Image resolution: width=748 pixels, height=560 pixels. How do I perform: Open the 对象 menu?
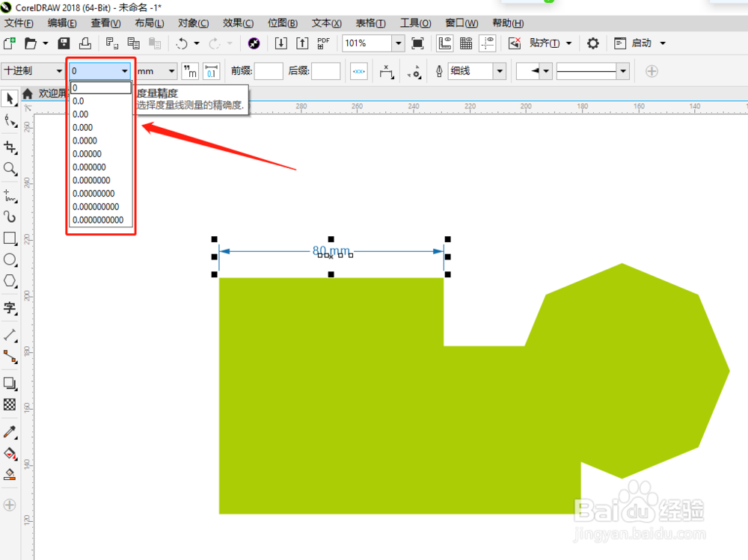click(x=193, y=23)
